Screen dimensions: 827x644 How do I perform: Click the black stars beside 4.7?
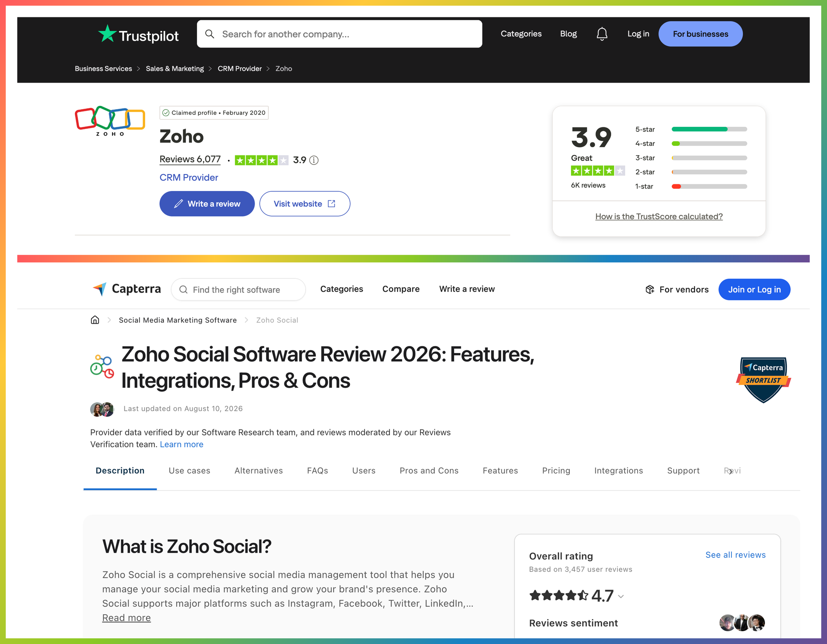point(559,596)
